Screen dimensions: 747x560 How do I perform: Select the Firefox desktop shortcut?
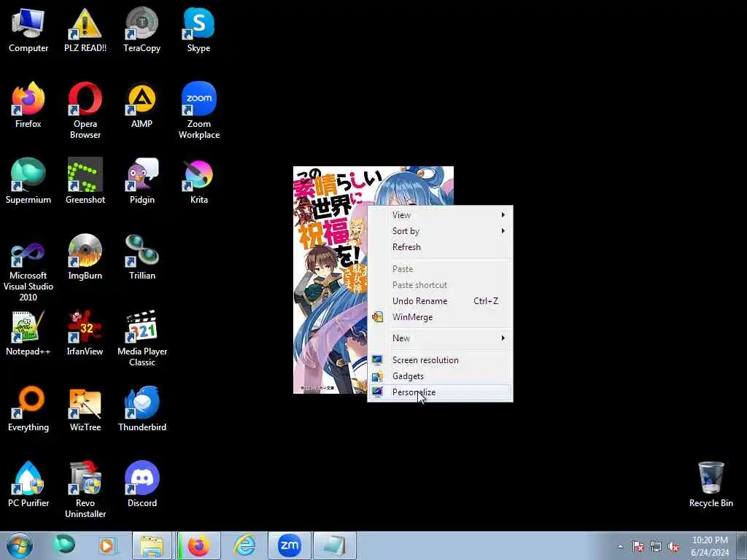point(28,105)
